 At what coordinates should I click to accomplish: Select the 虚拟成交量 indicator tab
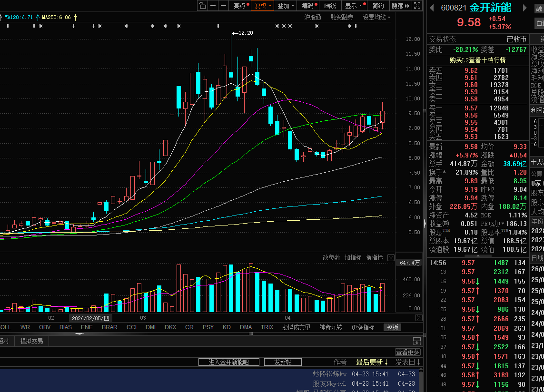click(x=296, y=327)
